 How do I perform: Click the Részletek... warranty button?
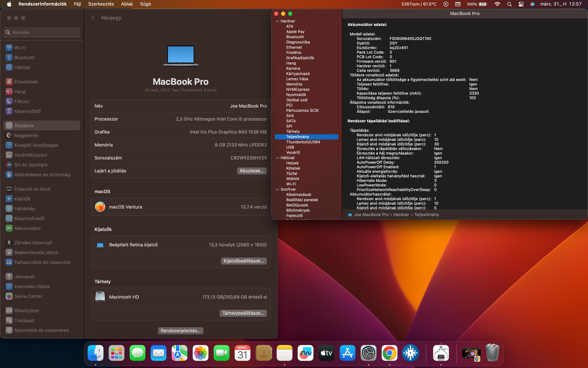(252, 171)
